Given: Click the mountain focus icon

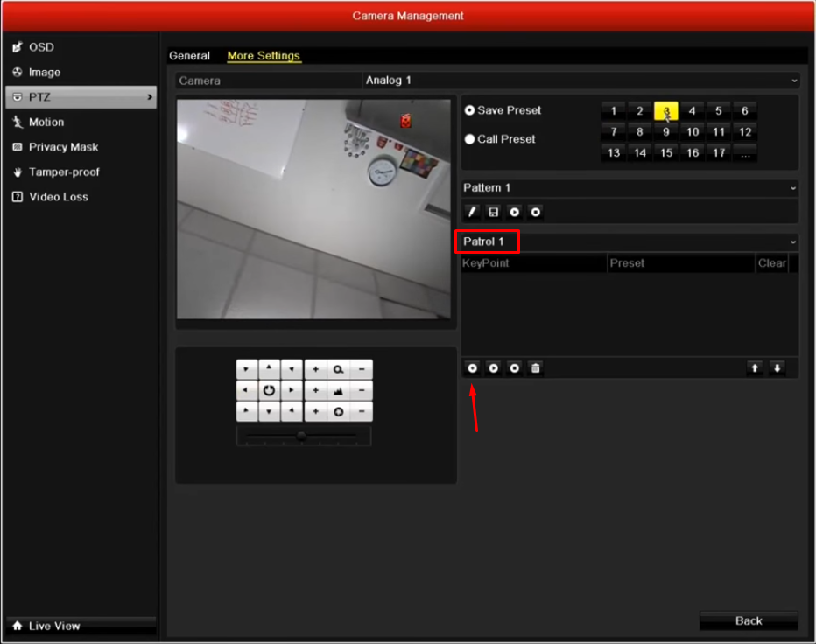Looking at the screenshot, I should (338, 390).
